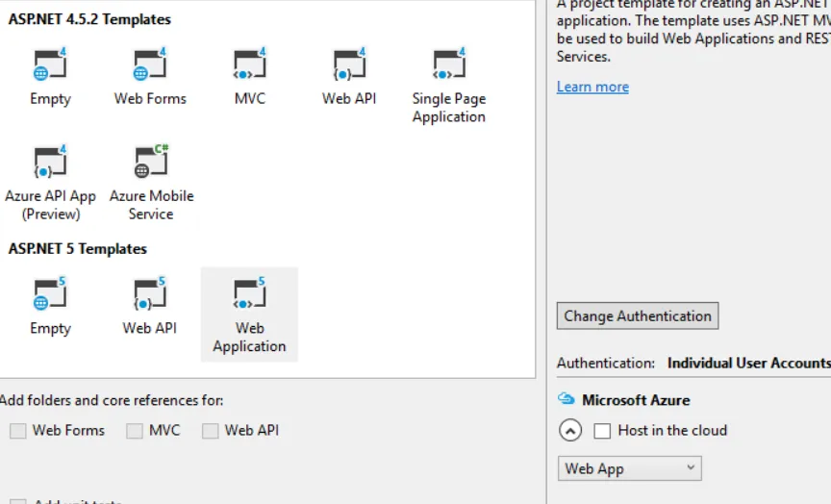The height and width of the screenshot is (504, 831).
Task: Click the Microsoft Azure cloud icon
Action: pos(567,400)
